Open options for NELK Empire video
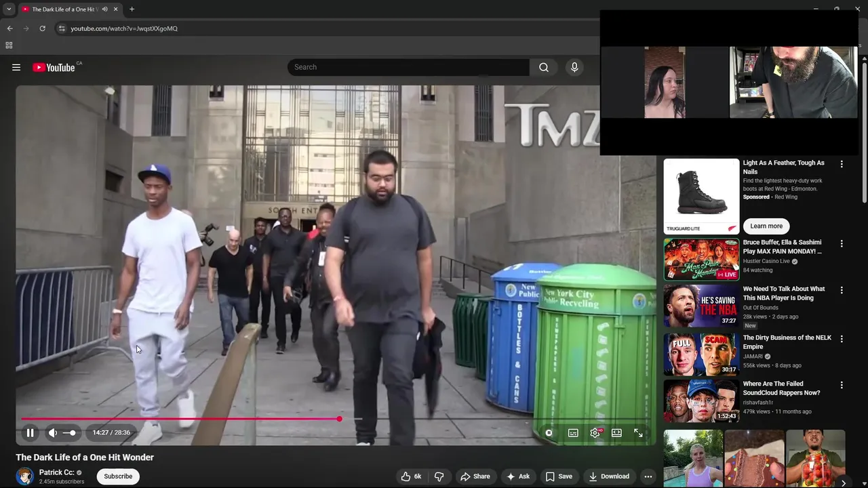868x488 pixels. pos(842,339)
